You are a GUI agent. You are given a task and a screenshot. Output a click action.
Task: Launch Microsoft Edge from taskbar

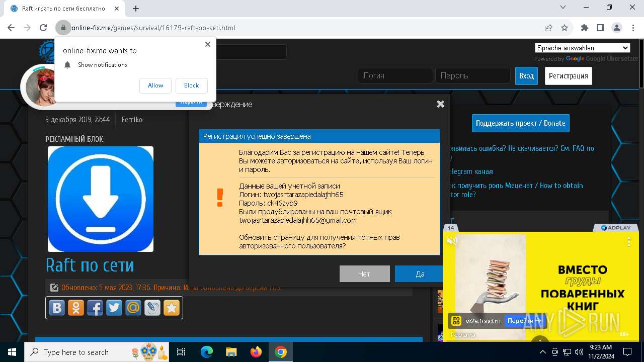pos(207,352)
